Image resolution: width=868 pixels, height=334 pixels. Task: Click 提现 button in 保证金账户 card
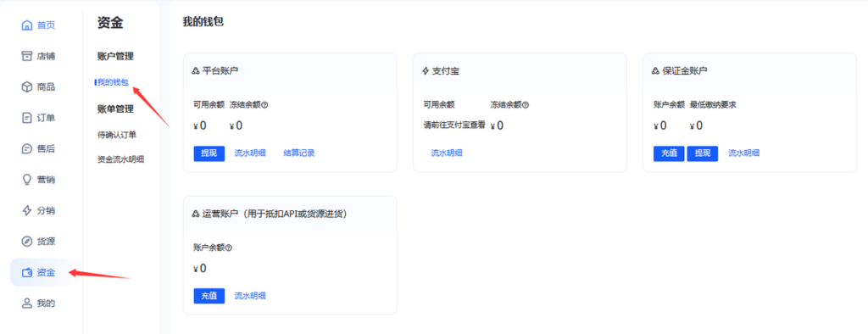point(703,153)
